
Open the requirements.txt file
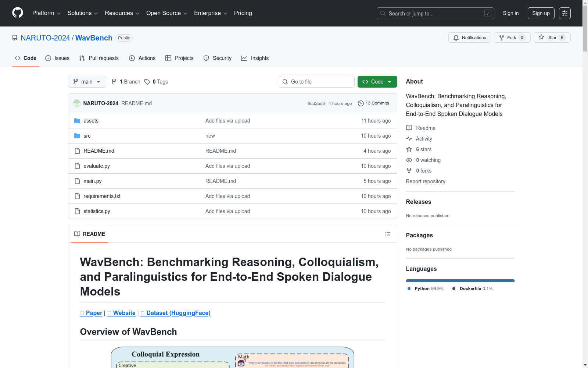click(x=102, y=196)
